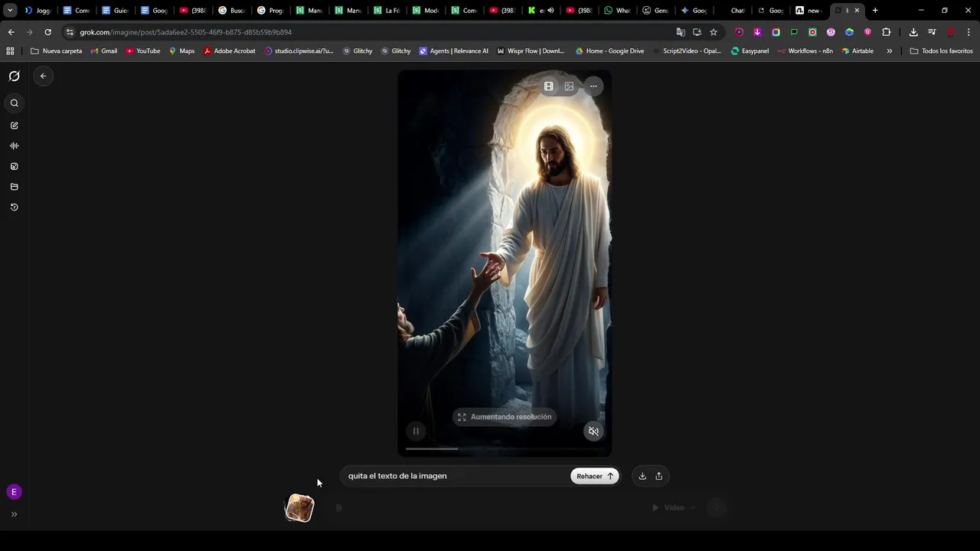Switch to the La Fé browser tab

pyautogui.click(x=387, y=11)
